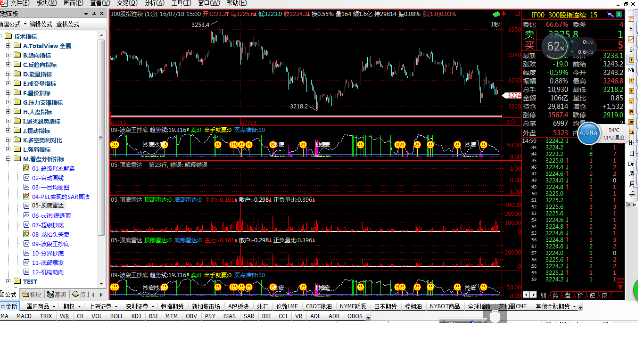Open the 工具(T) menu

click(x=181, y=3)
